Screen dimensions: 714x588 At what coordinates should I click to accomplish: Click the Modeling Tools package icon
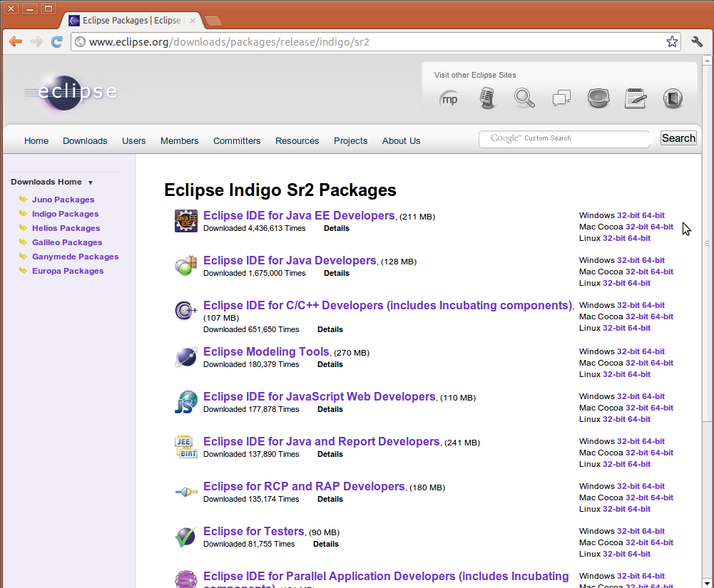(185, 357)
